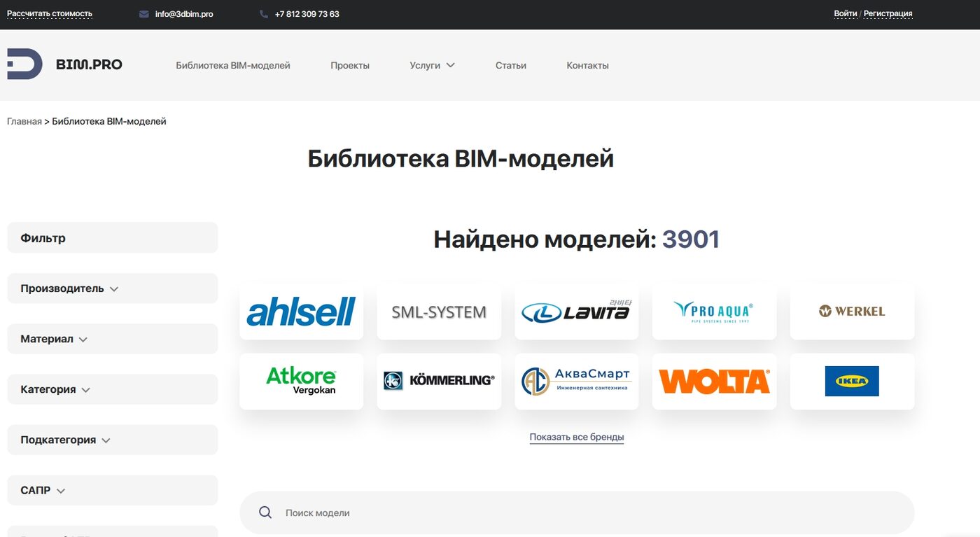Expand the Подкатегория filter
Screen dimensions: 980x537
(x=112, y=440)
